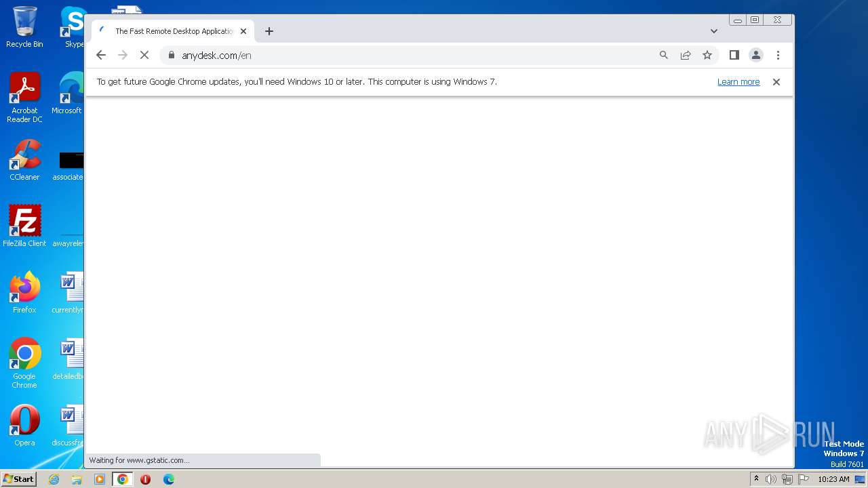
Task: Open the volume speaker tray icon
Action: pos(771,479)
